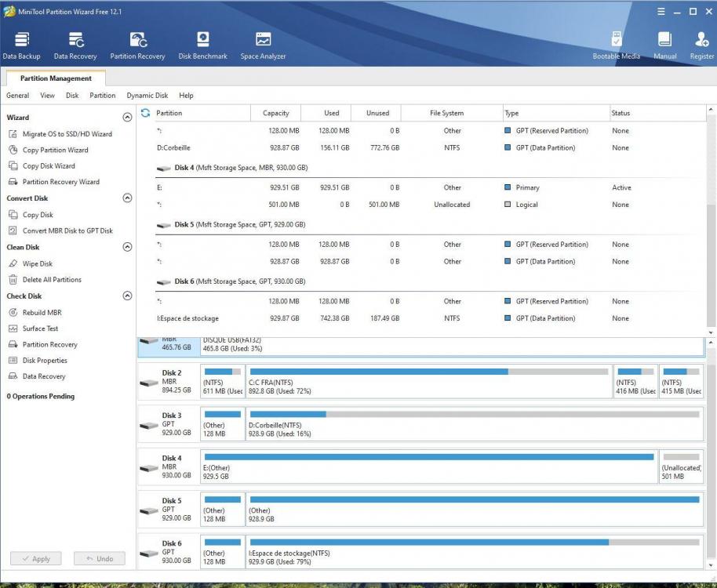The image size is (717, 588).
Task: Click the refresh icon beside Partition header
Action: click(x=145, y=113)
